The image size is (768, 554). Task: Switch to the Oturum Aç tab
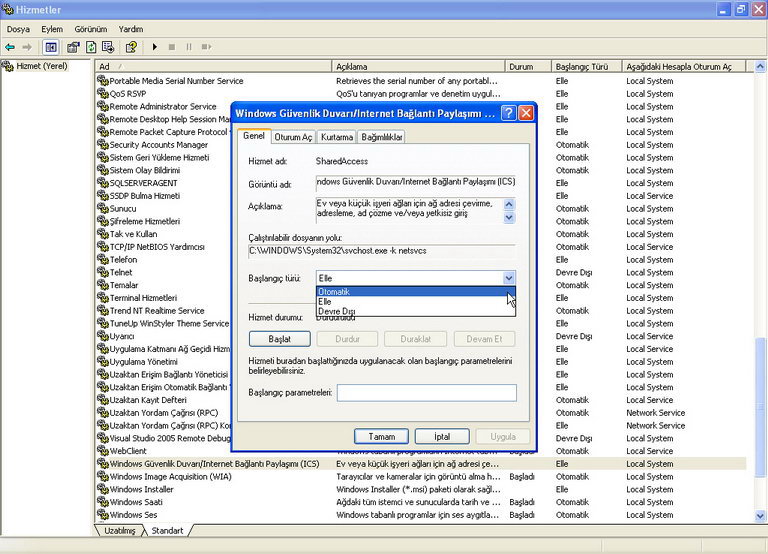click(293, 137)
